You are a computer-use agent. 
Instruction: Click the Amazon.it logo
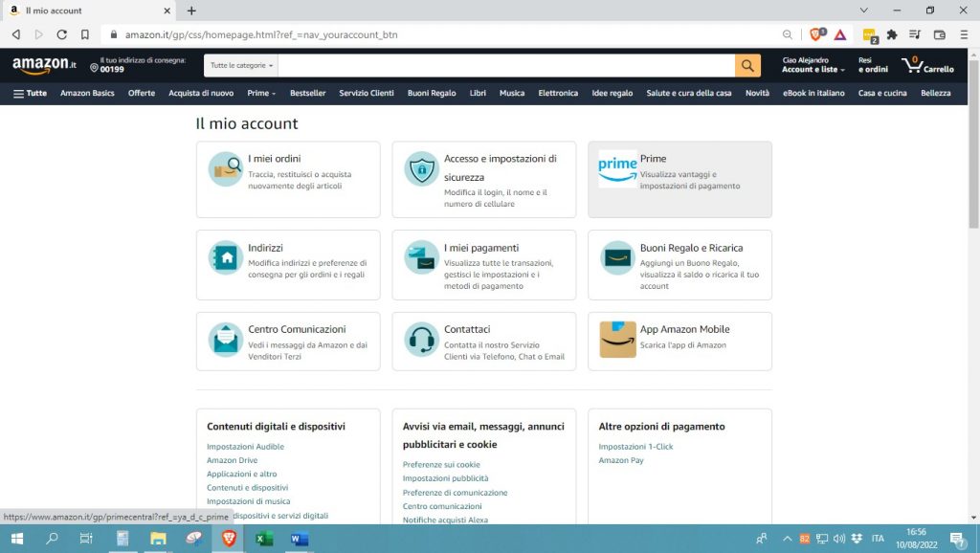point(44,65)
